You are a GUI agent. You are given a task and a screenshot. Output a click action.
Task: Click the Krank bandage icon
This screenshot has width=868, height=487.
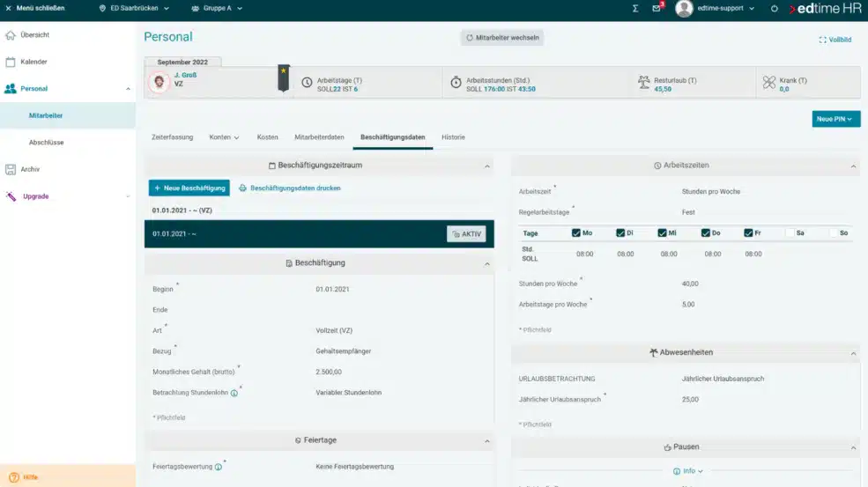[769, 83]
